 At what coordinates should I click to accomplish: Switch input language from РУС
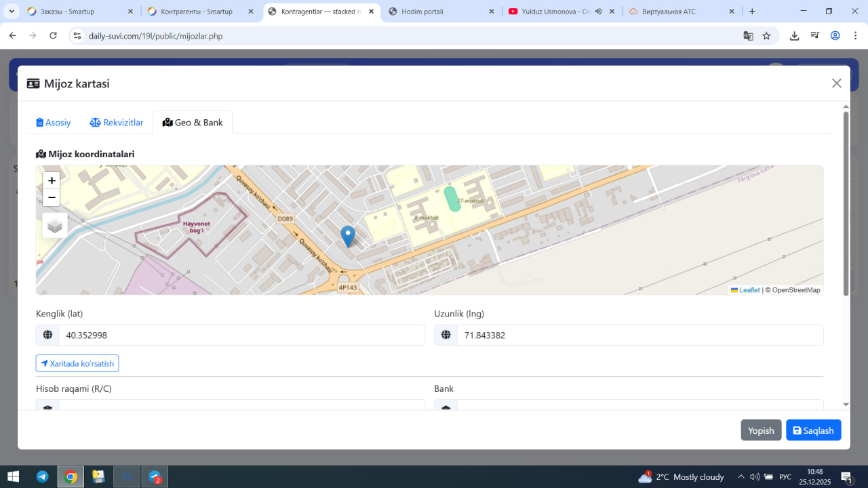785,477
